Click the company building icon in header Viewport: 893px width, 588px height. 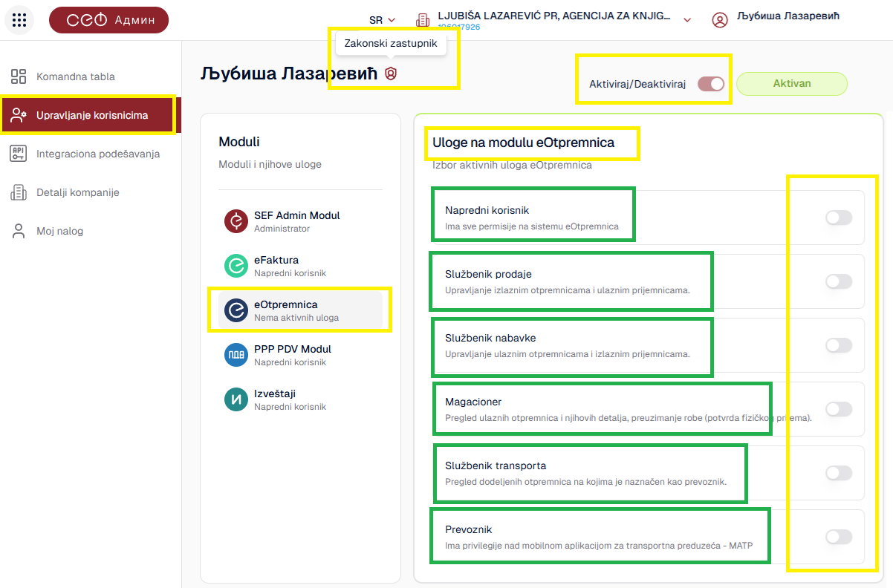pos(423,20)
